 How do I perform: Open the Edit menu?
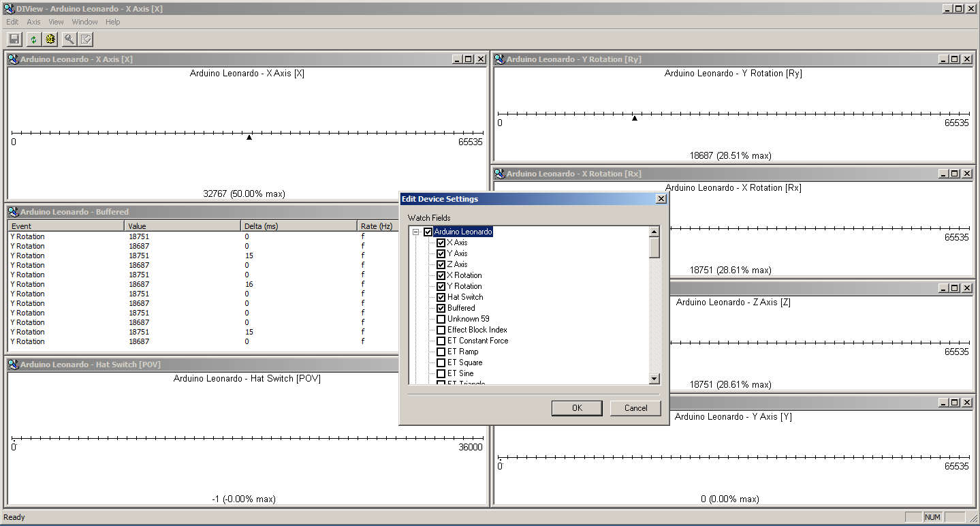[x=12, y=22]
